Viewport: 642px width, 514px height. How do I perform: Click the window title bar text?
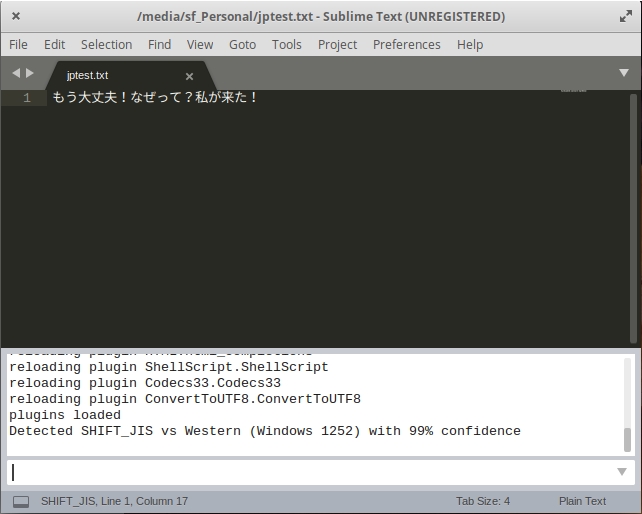321,16
